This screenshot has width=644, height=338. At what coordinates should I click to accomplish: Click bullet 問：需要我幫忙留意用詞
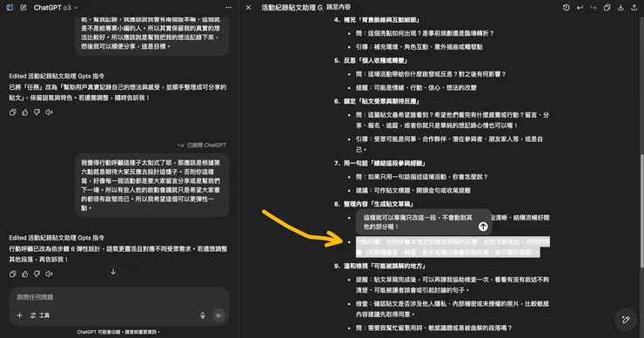tap(433, 328)
